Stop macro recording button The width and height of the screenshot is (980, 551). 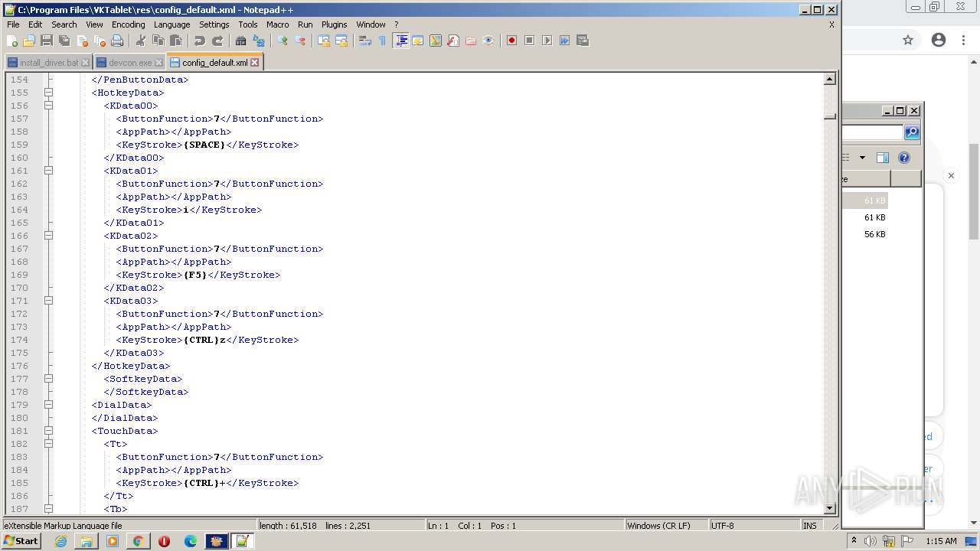(x=530, y=41)
